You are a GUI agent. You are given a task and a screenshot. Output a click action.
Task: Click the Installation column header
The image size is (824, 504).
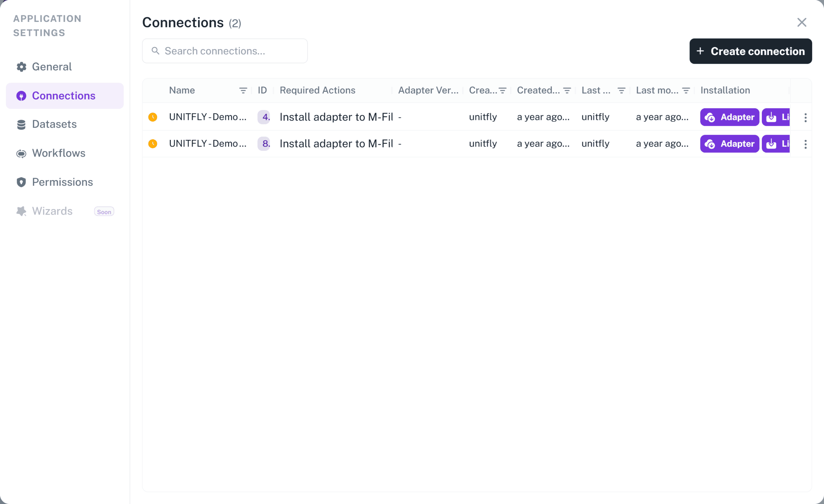[725, 90]
